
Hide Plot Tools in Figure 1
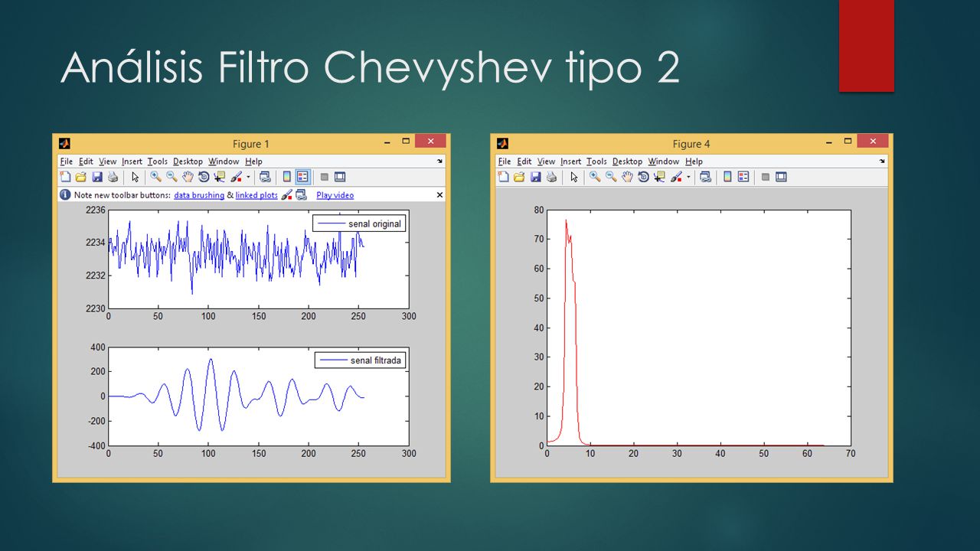coord(324,177)
